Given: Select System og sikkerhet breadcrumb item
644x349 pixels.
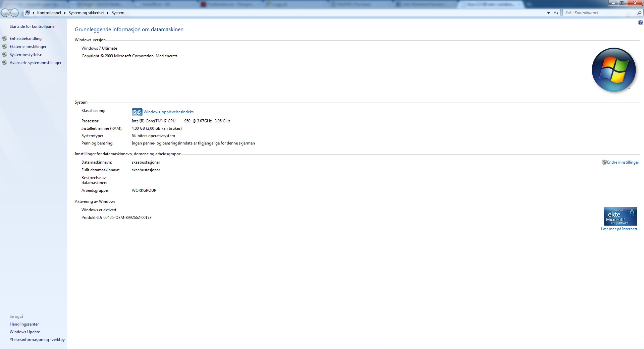Looking at the screenshot, I should pos(86,13).
